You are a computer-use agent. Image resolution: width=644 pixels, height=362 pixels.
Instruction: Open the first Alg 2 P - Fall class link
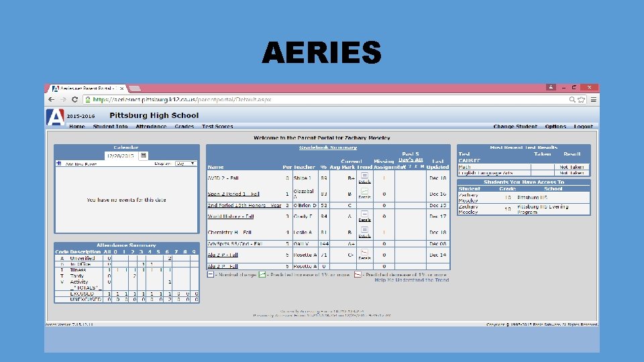pos(223,255)
